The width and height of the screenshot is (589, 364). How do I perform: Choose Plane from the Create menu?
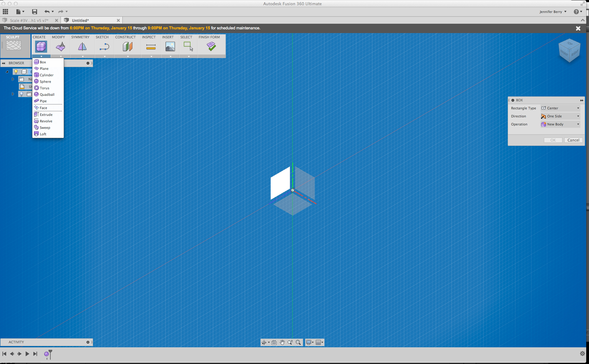48,69
